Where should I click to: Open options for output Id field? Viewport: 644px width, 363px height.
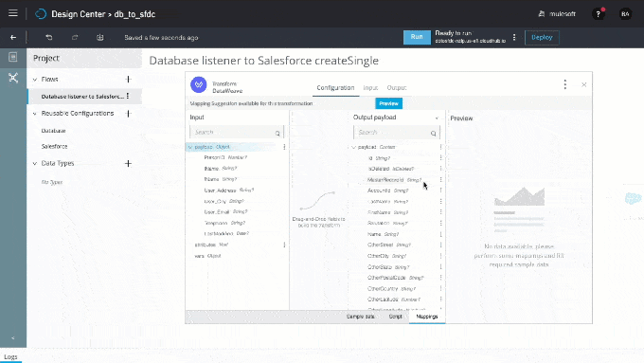point(440,158)
